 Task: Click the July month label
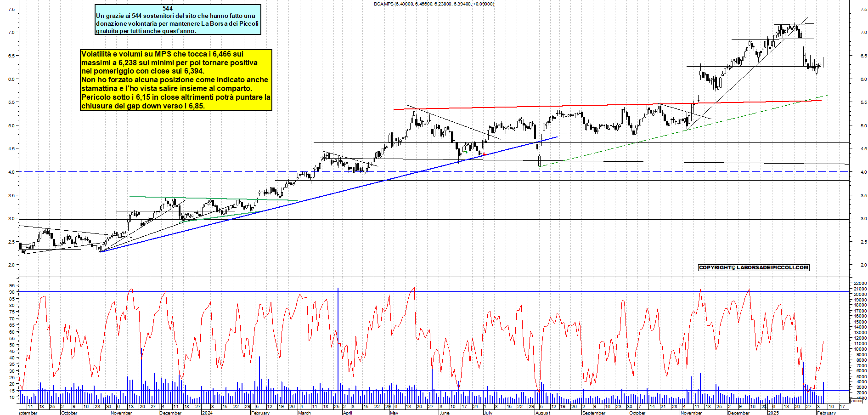tap(488, 413)
